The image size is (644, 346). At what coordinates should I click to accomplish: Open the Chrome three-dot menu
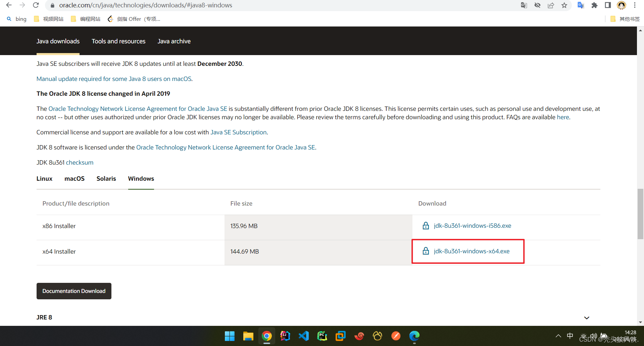tap(635, 5)
